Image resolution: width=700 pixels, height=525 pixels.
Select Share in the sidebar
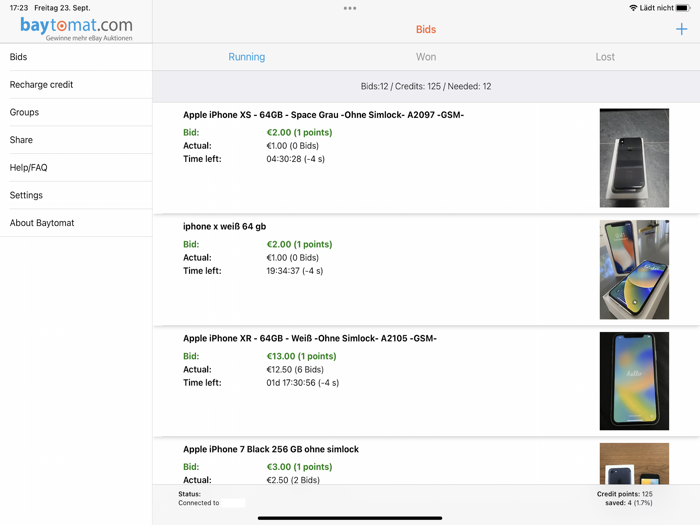[x=76, y=140]
